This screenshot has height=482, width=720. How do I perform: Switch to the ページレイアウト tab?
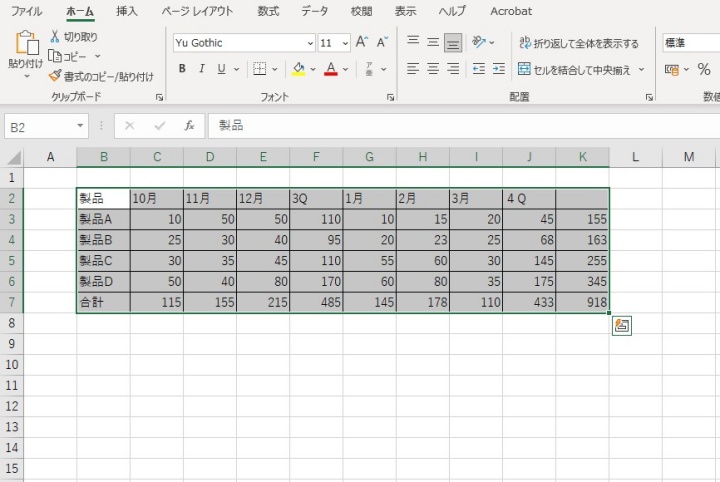(x=197, y=11)
